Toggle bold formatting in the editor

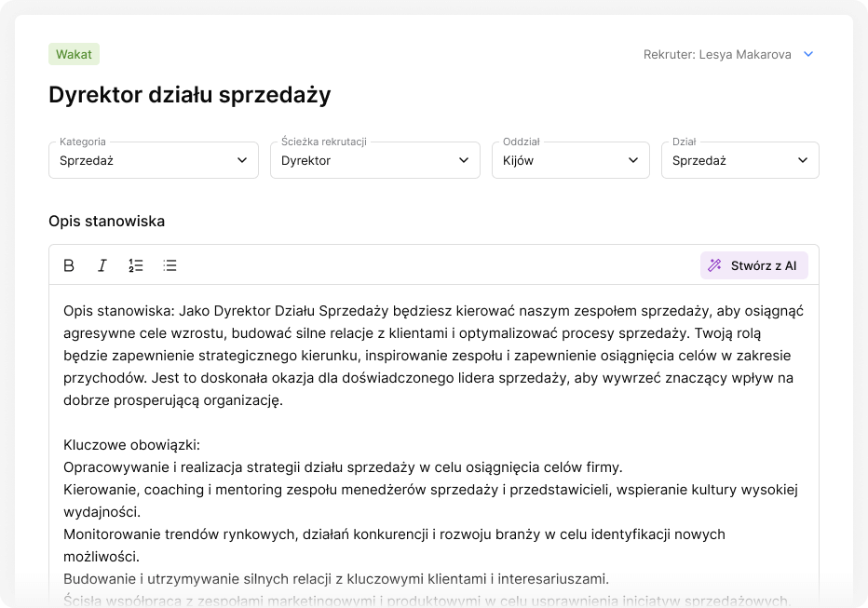tap(69, 265)
